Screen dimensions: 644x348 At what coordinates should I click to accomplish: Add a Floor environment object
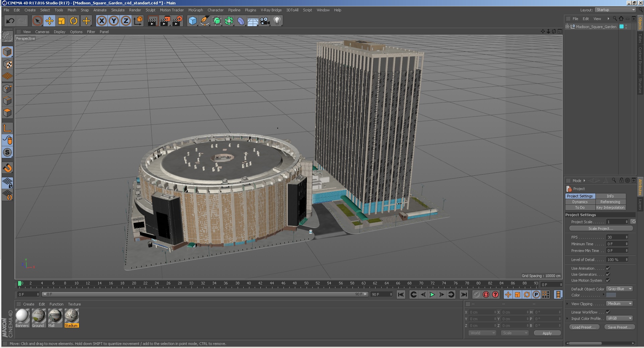(253, 21)
